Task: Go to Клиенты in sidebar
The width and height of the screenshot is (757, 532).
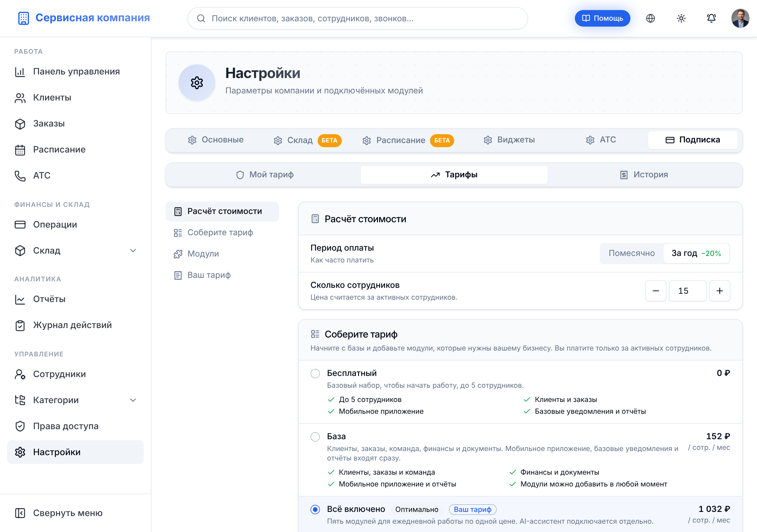Action: 75,98
